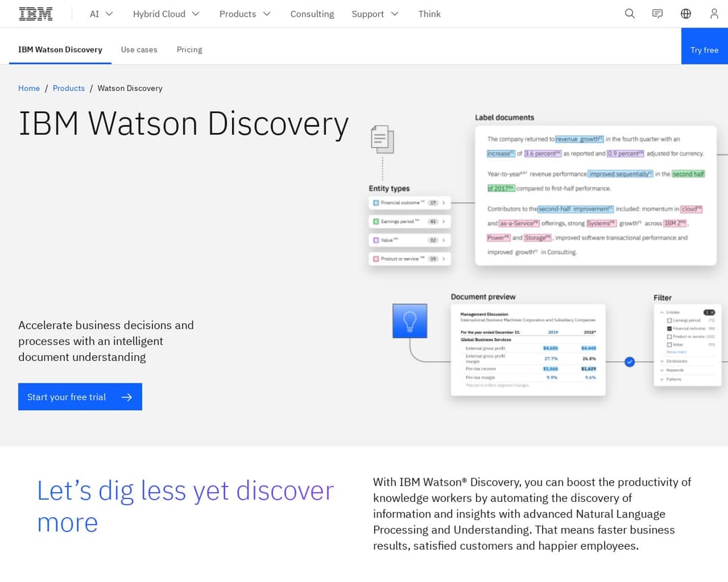Viewport: 728px width, 582px height.
Task: Click the document pages icon above Entity types
Action: click(383, 139)
